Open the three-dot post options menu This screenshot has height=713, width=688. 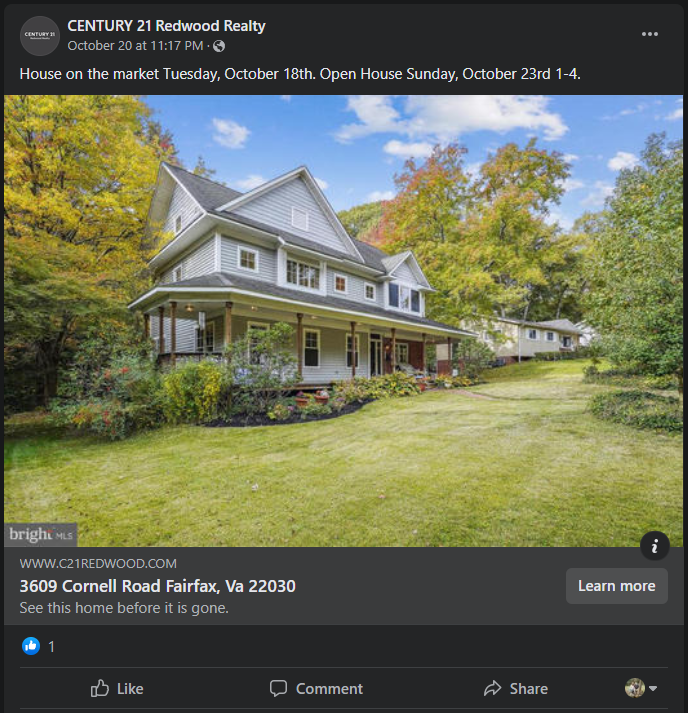(649, 34)
